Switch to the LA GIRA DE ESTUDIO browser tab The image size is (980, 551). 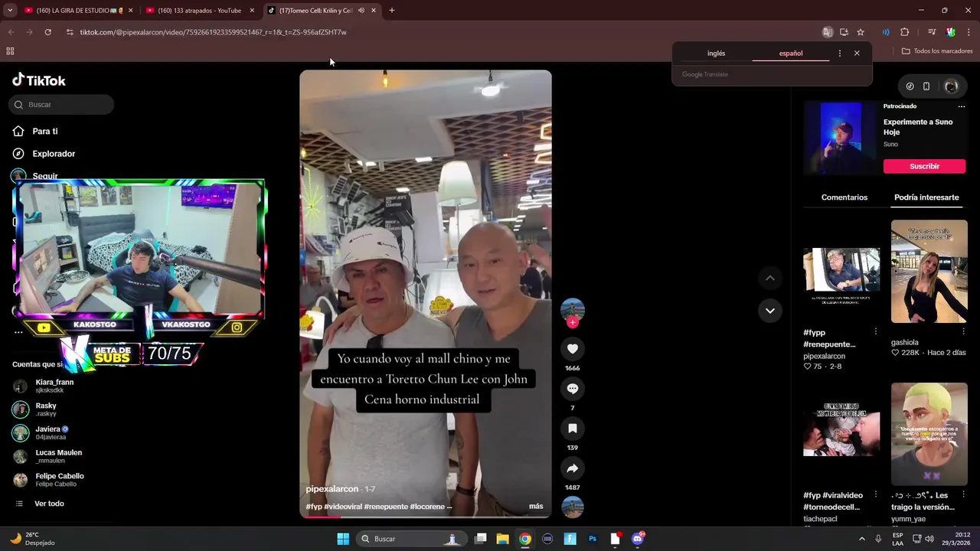coord(80,11)
